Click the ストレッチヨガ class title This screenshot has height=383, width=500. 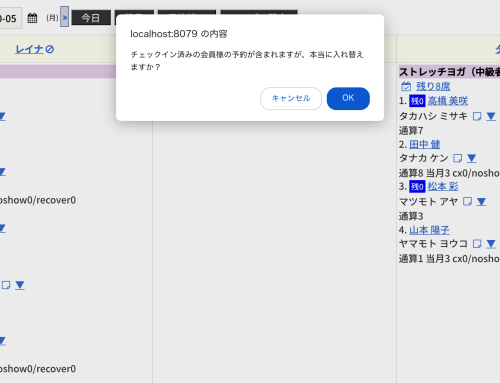coord(449,72)
